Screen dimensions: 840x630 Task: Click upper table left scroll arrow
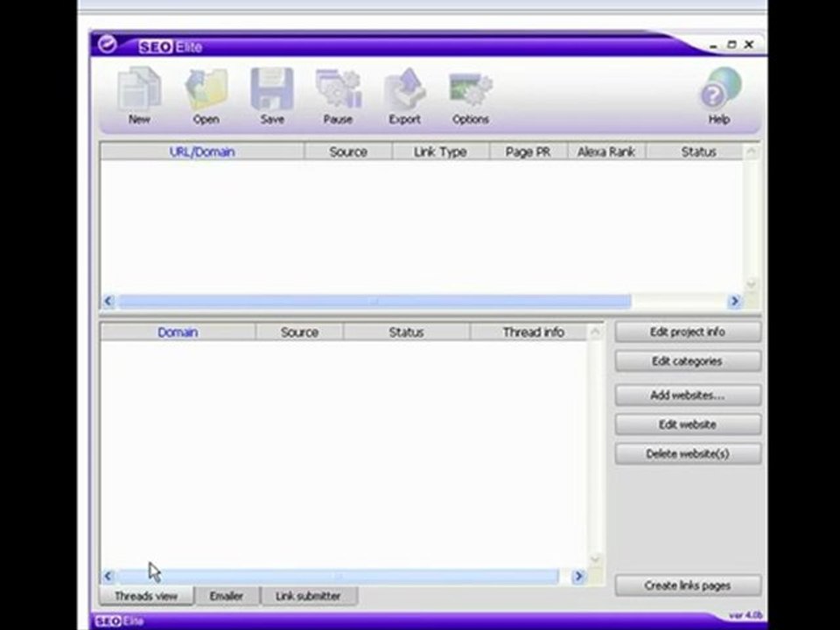click(108, 301)
